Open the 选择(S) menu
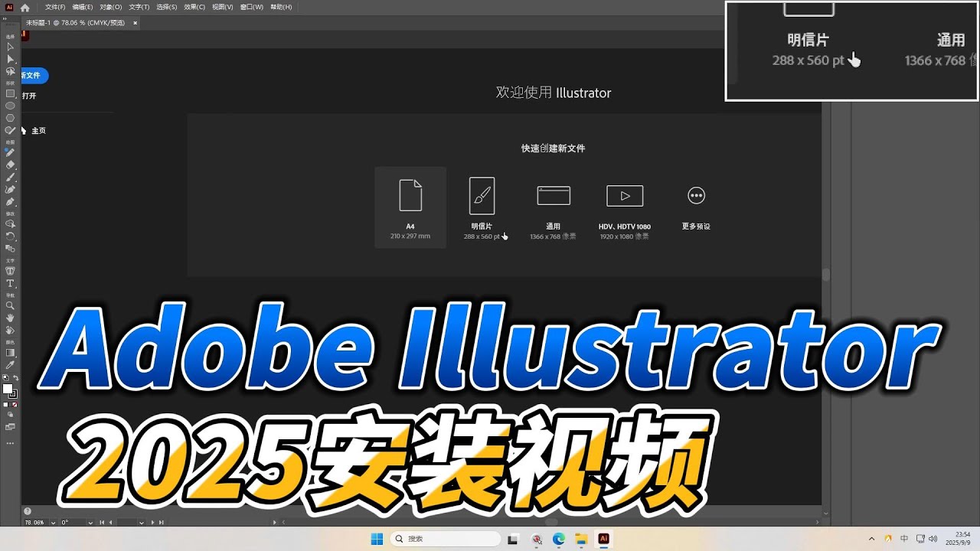 167,7
